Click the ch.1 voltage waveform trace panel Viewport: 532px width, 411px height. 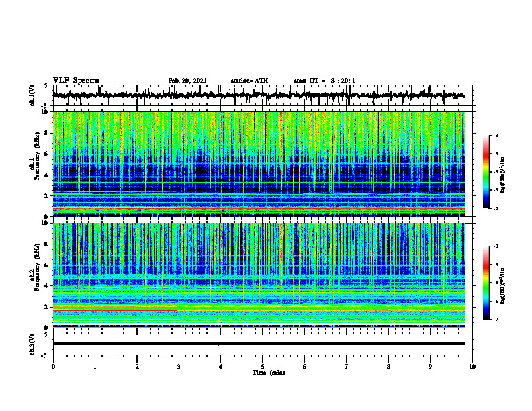[263, 95]
